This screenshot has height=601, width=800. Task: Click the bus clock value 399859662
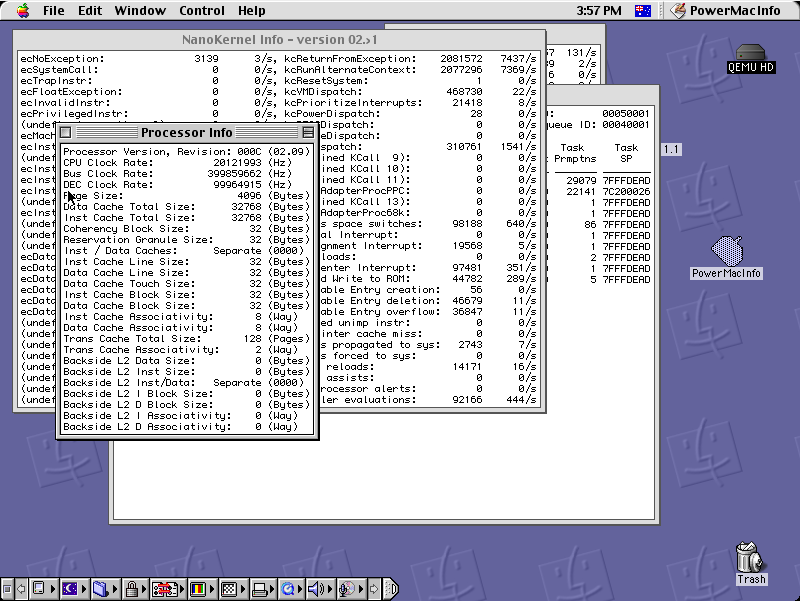[234, 173]
